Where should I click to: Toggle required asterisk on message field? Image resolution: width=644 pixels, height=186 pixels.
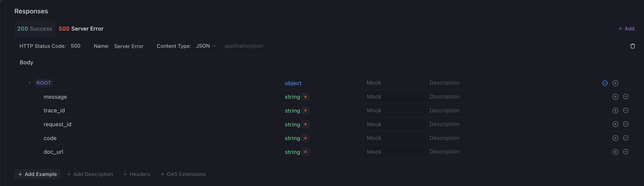305,97
